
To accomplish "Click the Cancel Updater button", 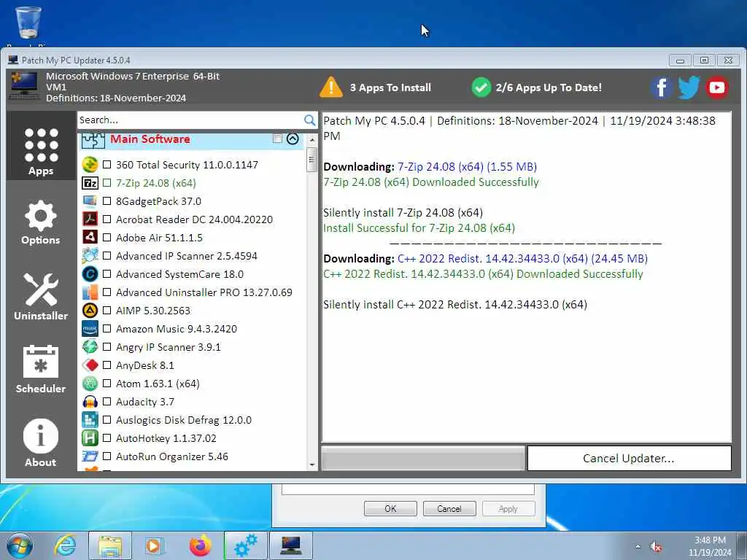I will 629,458.
